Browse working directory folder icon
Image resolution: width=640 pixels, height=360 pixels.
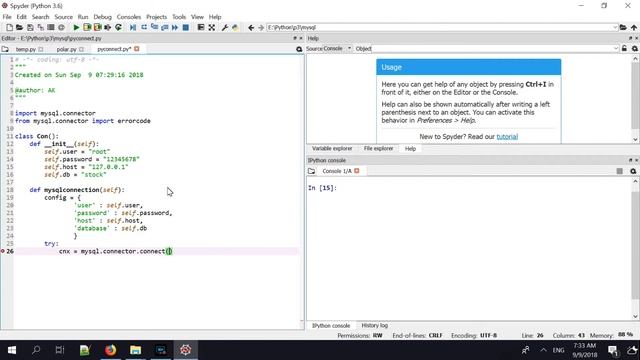click(623, 27)
